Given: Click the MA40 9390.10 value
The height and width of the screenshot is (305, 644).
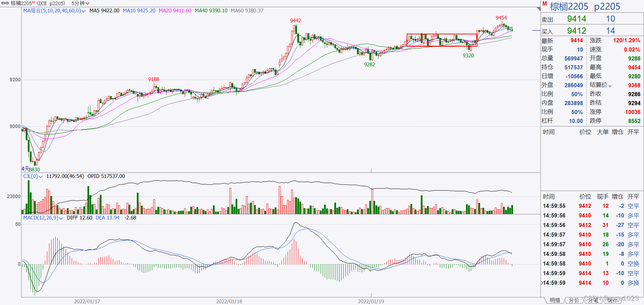Looking at the screenshot, I should (x=211, y=11).
